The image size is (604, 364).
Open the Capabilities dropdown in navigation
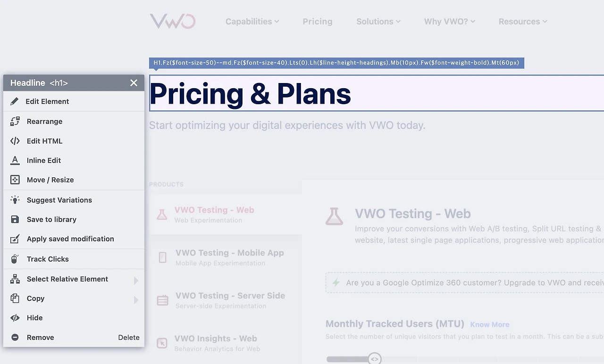click(252, 22)
